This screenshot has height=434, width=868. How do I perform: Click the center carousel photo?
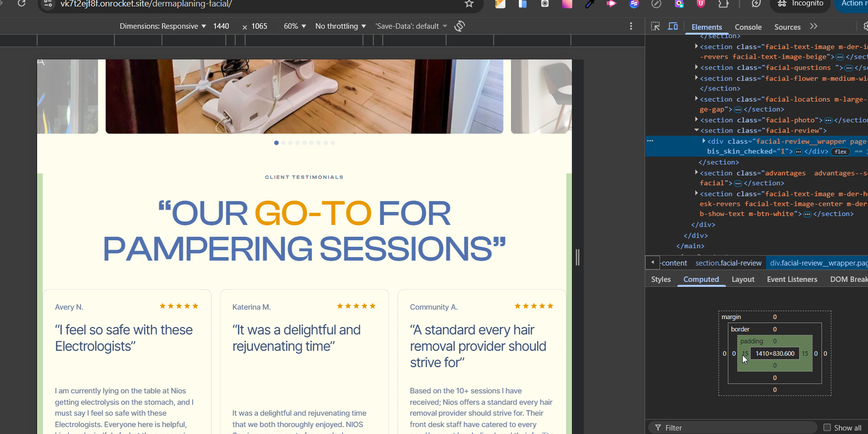[305, 96]
